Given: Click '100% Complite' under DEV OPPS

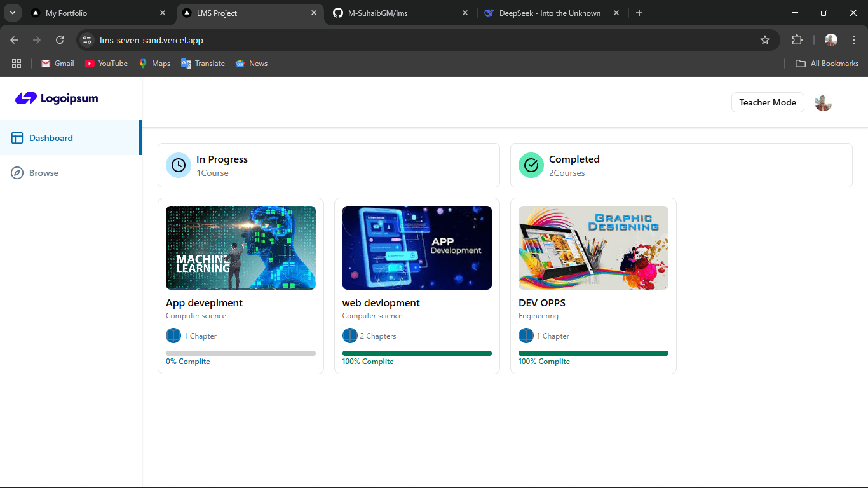Looking at the screenshot, I should tap(545, 362).
